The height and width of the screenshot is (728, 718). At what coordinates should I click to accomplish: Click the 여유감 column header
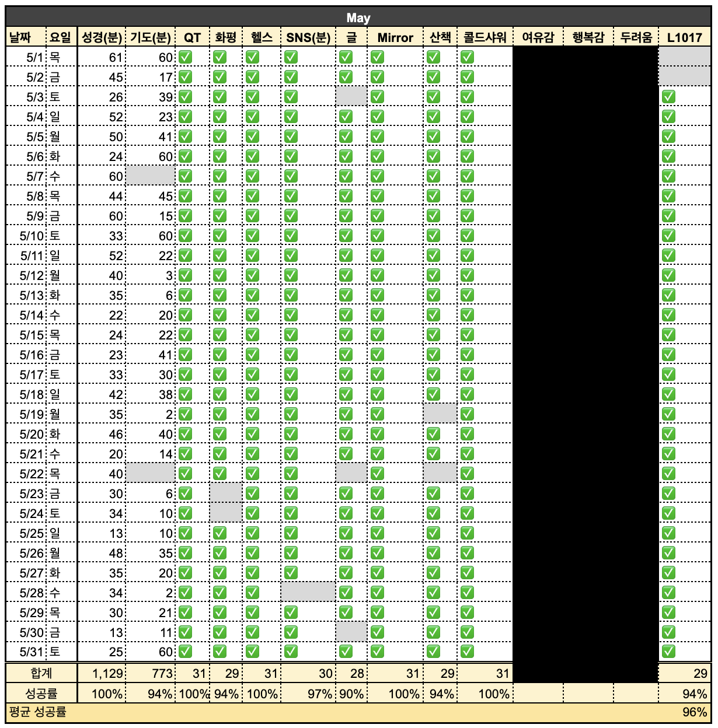(x=538, y=37)
